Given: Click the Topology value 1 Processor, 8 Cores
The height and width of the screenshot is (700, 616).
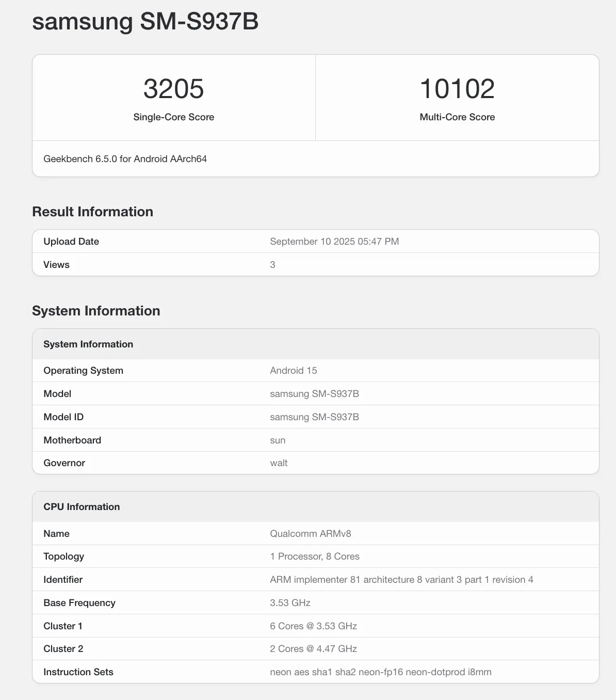Looking at the screenshot, I should pyautogui.click(x=314, y=556).
